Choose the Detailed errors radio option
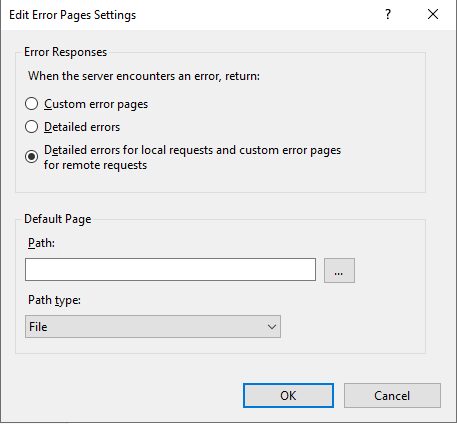Screen dimensions: 457x424 tap(31, 127)
